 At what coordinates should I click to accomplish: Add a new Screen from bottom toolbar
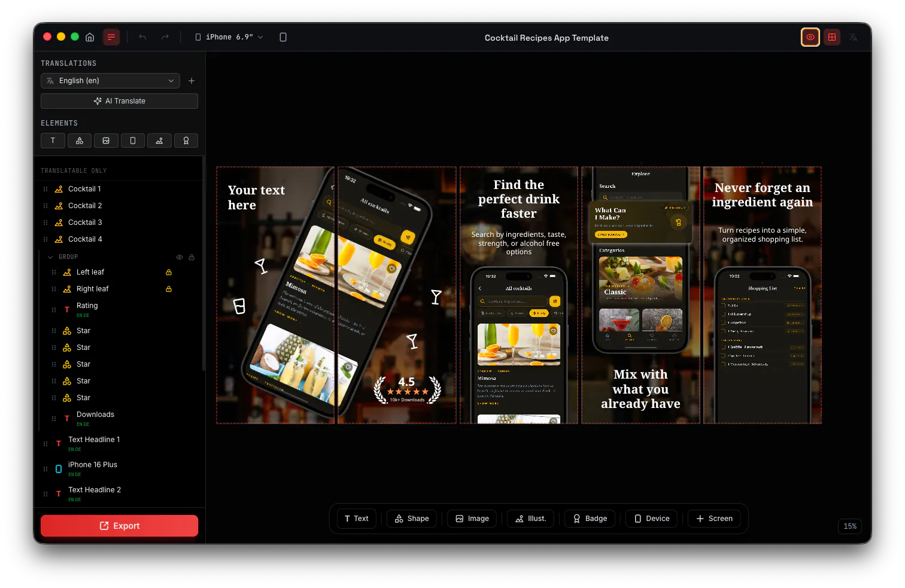click(x=715, y=519)
